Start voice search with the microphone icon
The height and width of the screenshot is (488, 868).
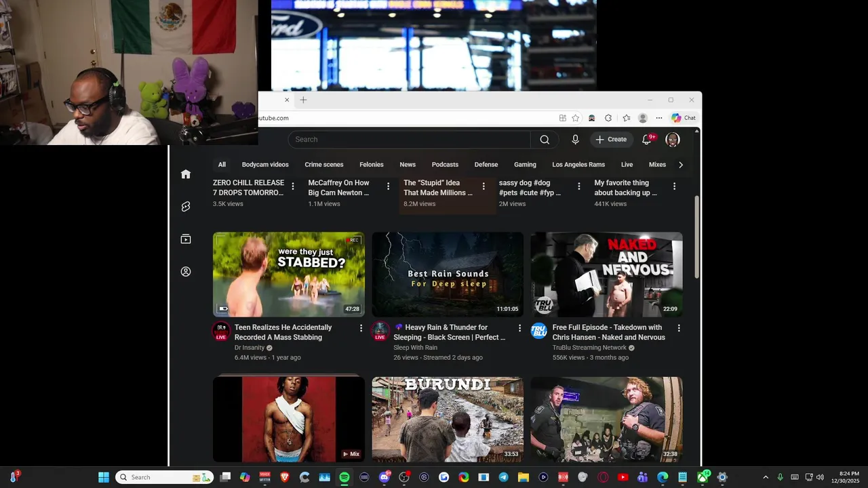click(x=575, y=140)
